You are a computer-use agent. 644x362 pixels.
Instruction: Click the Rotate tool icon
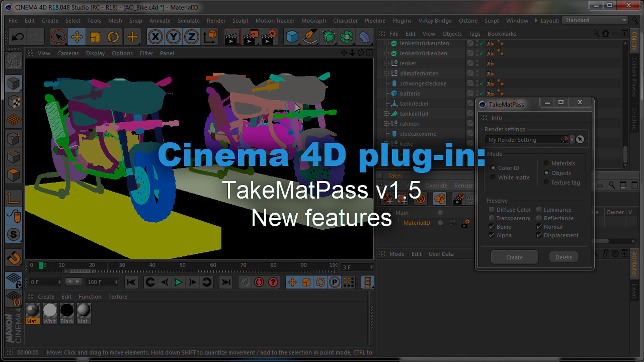(x=113, y=37)
